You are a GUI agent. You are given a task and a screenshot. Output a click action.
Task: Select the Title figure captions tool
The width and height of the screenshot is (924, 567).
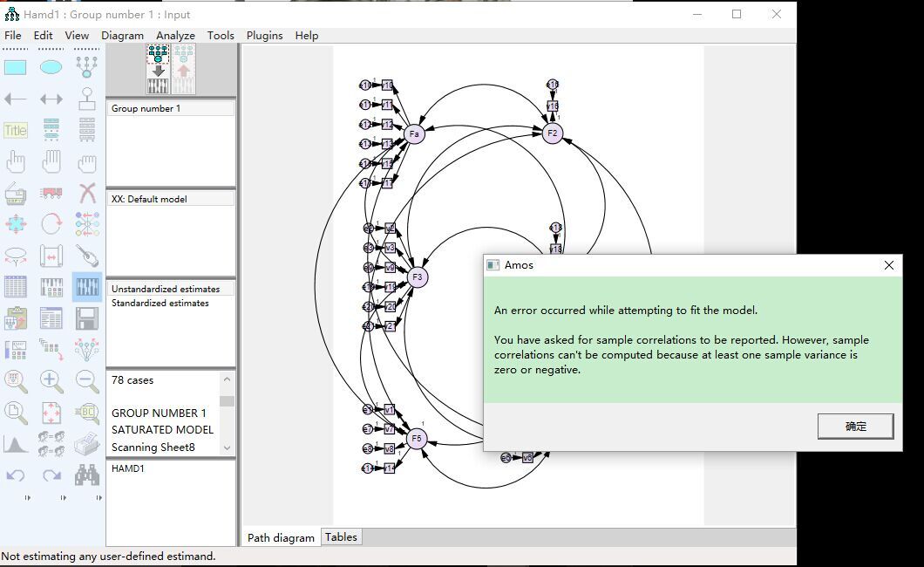(x=16, y=130)
